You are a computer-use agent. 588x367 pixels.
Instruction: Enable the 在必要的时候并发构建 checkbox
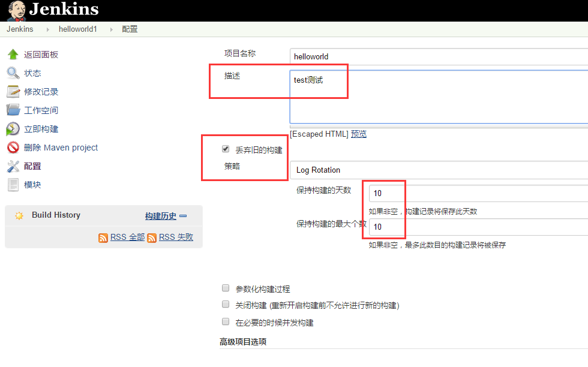226,321
